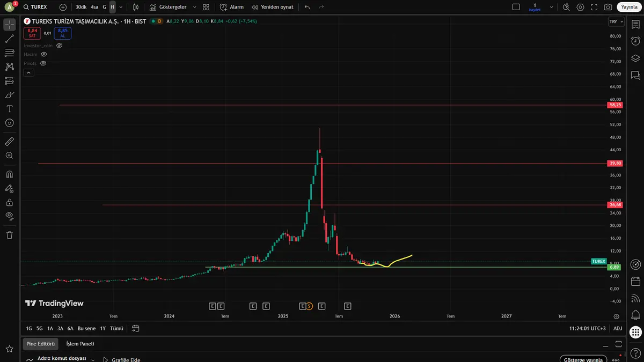Toggle hide all drawings eye icon
The height and width of the screenshot is (362, 644).
[x=9, y=216]
